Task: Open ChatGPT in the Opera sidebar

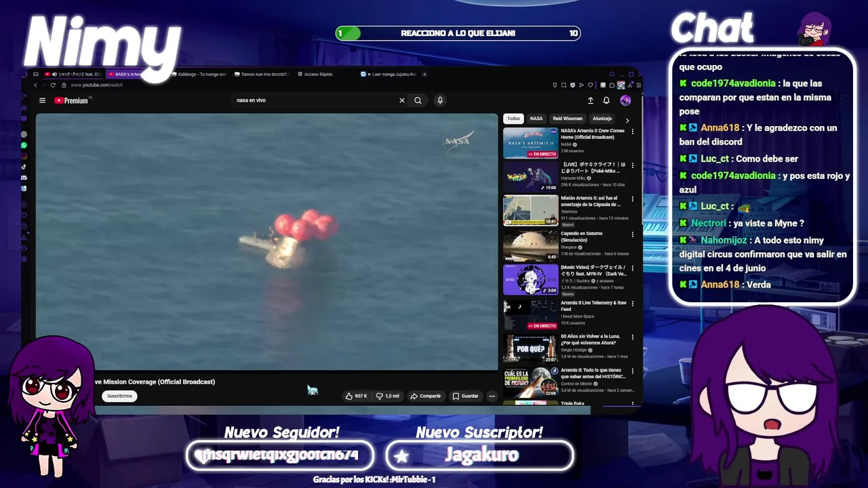Action: (x=24, y=134)
